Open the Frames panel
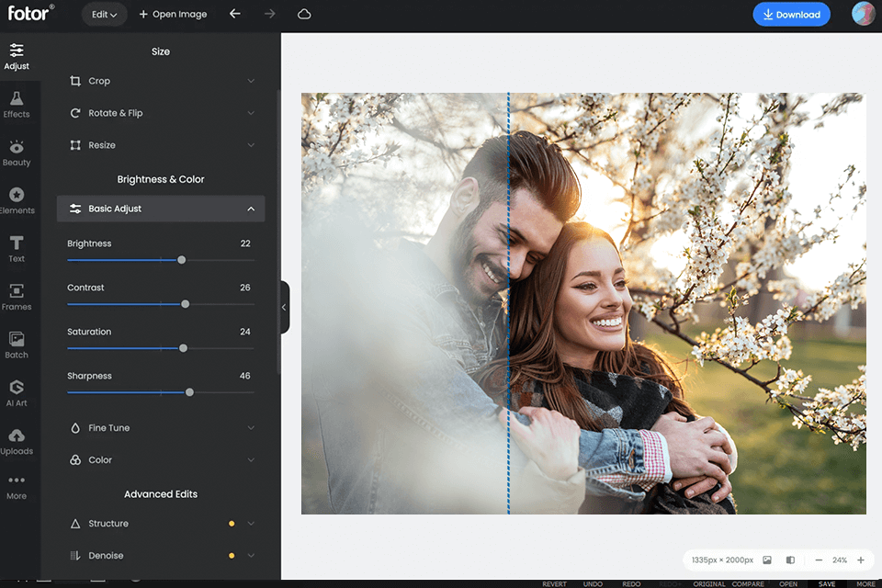Image resolution: width=882 pixels, height=588 pixels. click(x=17, y=297)
